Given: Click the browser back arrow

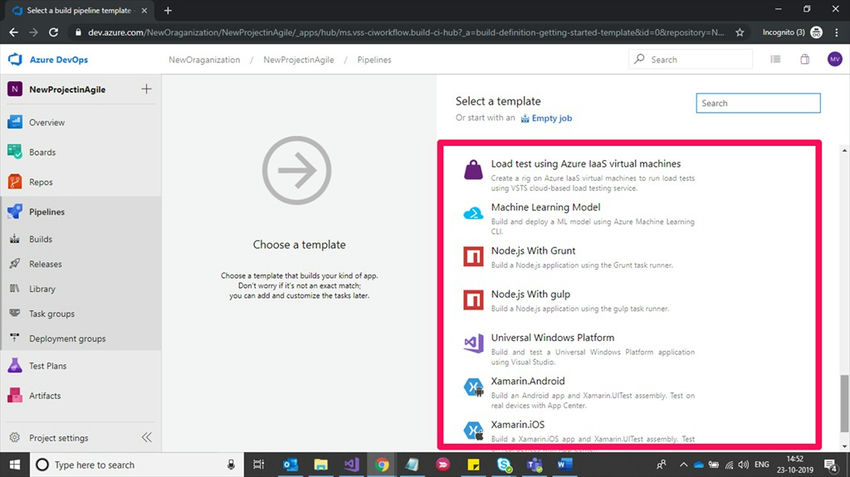Looking at the screenshot, I should pyautogui.click(x=14, y=33).
